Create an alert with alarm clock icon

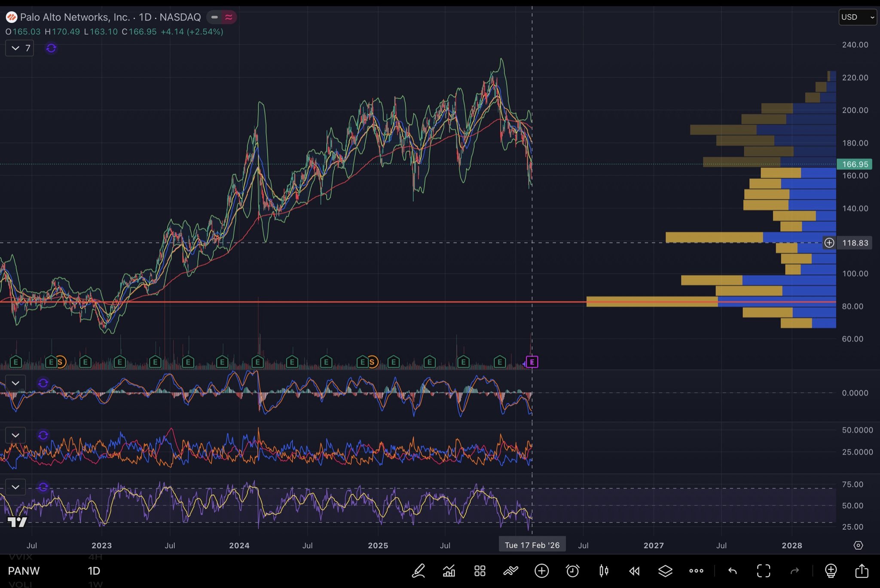(x=572, y=571)
